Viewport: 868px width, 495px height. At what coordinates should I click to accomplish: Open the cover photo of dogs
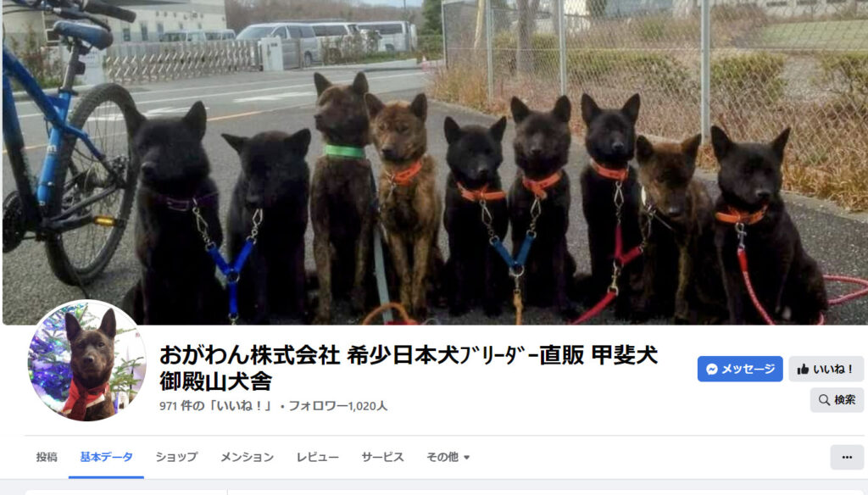click(435, 162)
